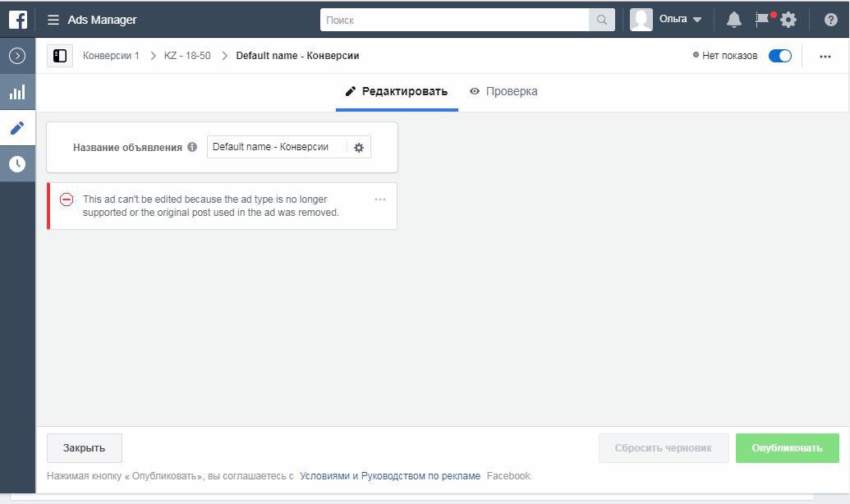
Task: Click the Закрыть button
Action: [x=84, y=448]
